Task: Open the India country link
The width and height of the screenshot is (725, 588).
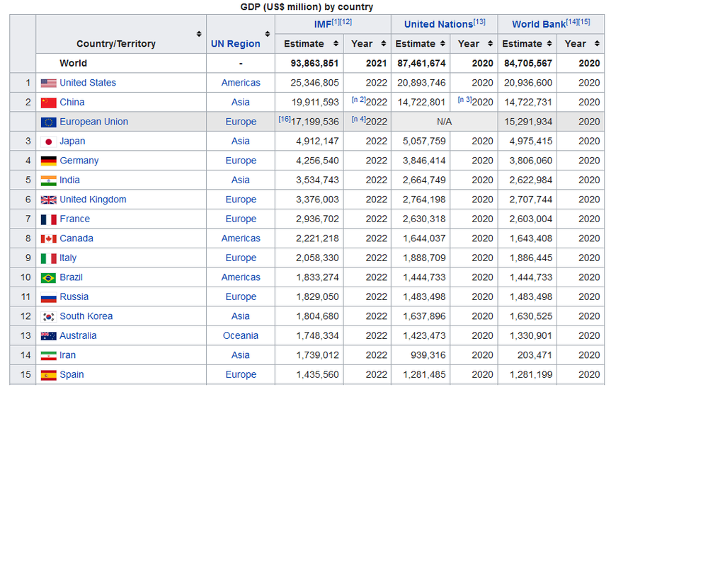Action: (70, 180)
